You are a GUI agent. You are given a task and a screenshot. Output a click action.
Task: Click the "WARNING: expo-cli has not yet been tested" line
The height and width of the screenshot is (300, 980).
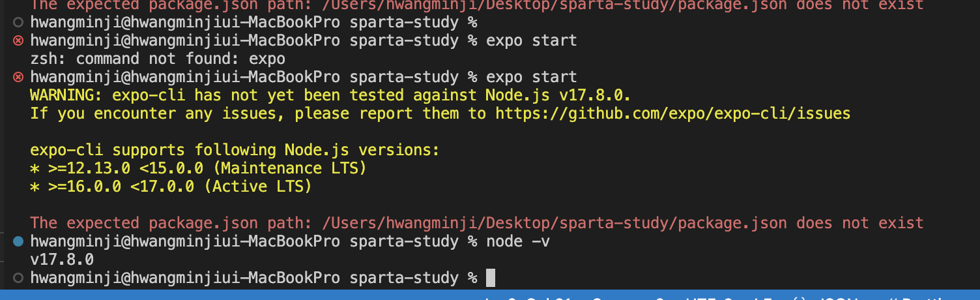pos(331,95)
